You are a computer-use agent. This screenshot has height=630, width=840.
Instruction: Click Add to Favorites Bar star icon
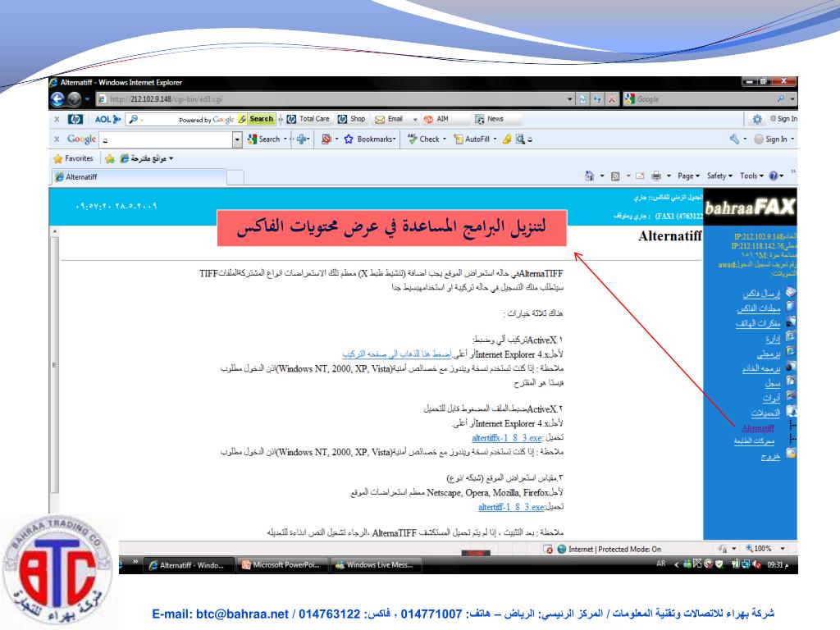[110, 158]
